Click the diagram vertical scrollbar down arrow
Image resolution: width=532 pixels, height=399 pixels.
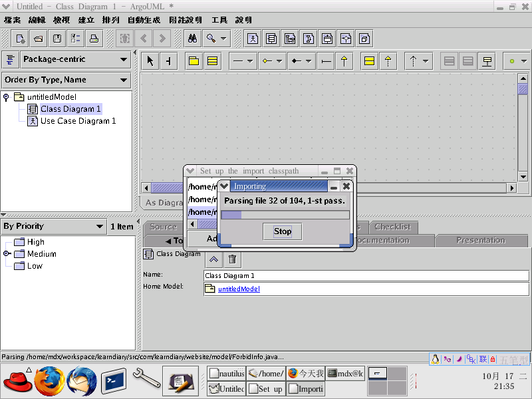523,177
